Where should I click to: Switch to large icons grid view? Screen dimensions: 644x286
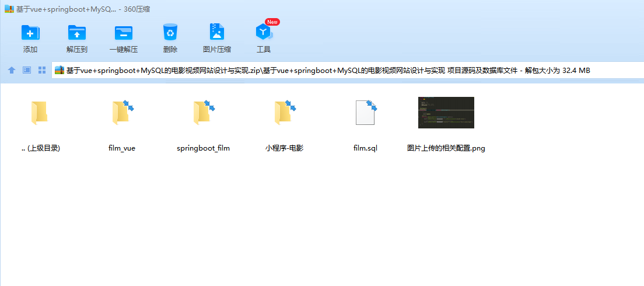click(x=42, y=70)
